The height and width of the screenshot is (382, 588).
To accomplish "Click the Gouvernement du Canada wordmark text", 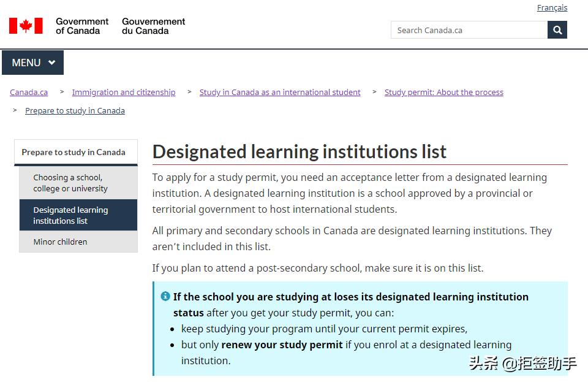I will pyautogui.click(x=153, y=26).
